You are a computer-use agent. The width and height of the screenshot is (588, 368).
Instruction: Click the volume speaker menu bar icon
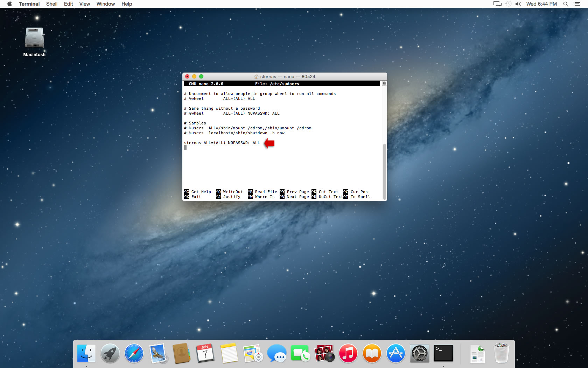(x=518, y=4)
